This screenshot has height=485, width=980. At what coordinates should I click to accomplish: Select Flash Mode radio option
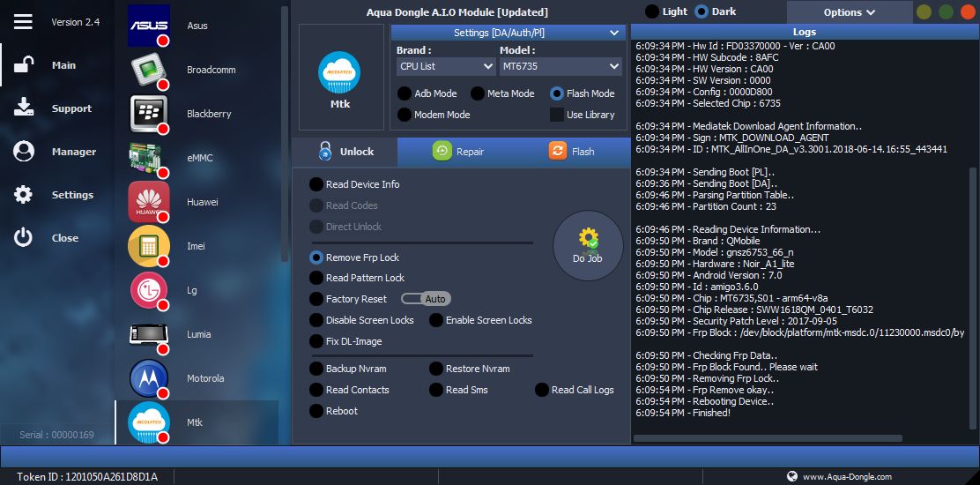coord(557,93)
